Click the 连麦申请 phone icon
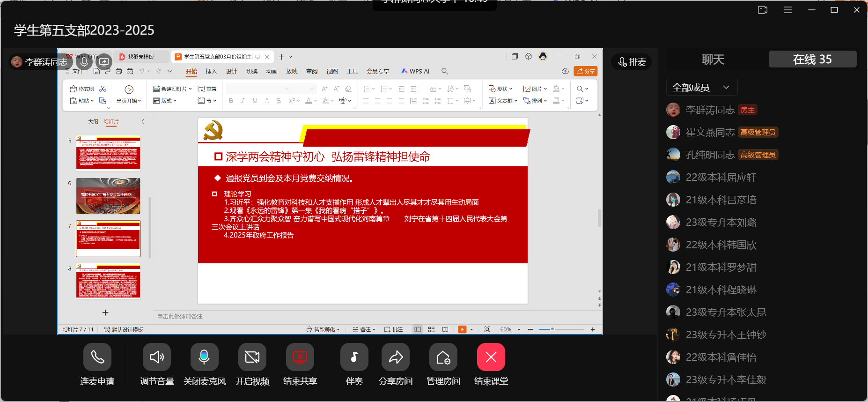 [x=97, y=357]
